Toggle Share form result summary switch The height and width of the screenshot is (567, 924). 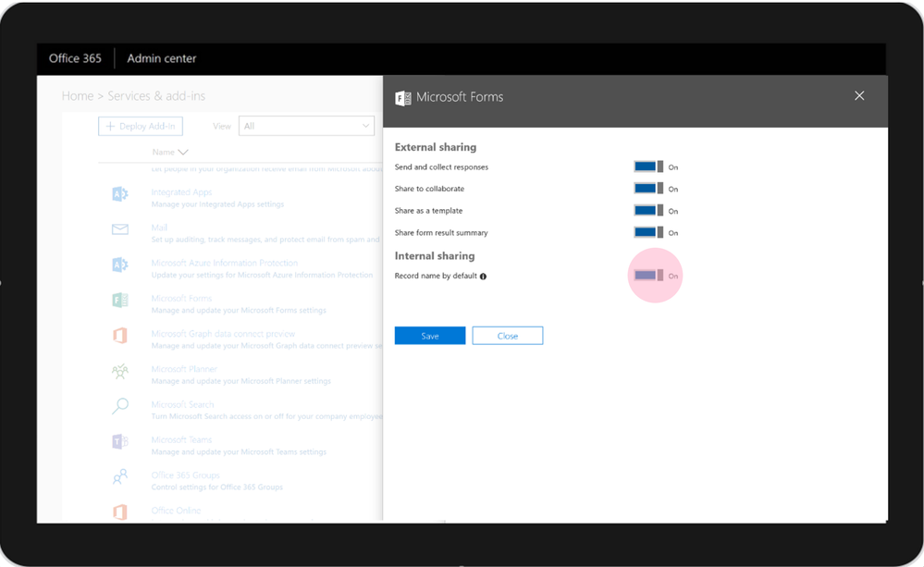(648, 232)
